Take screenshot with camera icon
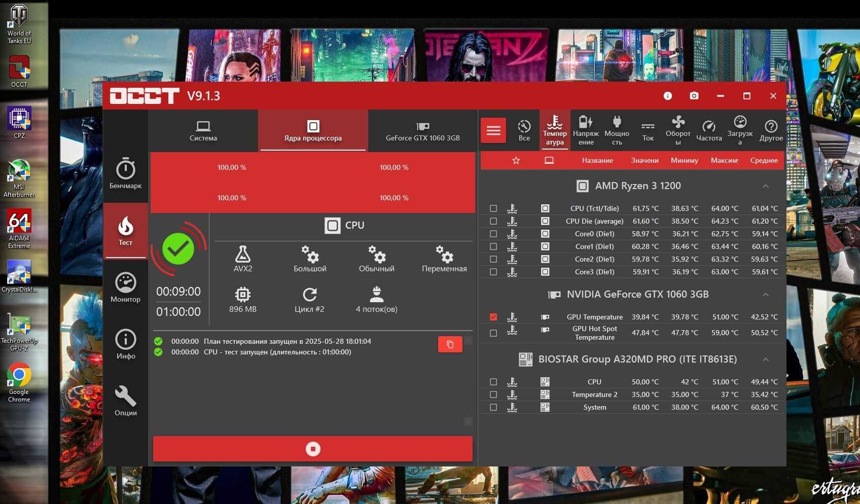Viewport: 860px width, 504px height. [694, 96]
